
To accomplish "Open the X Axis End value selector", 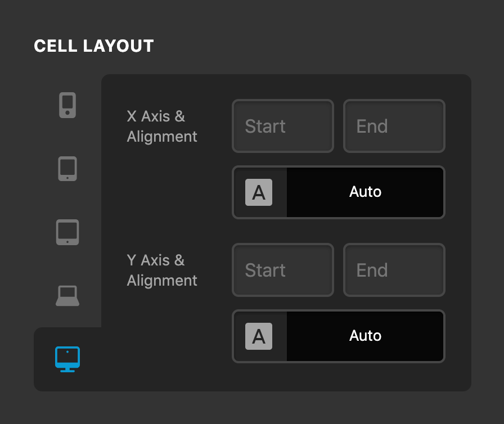I will pyautogui.click(x=394, y=126).
